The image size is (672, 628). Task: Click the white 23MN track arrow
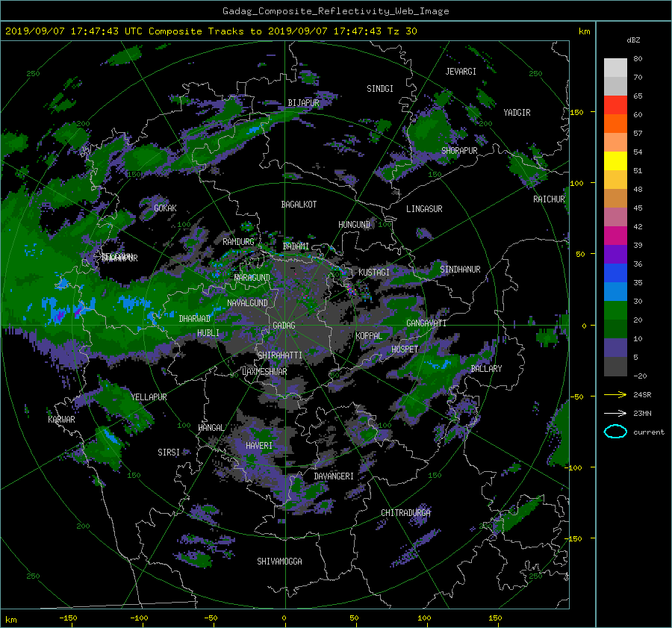tap(615, 413)
